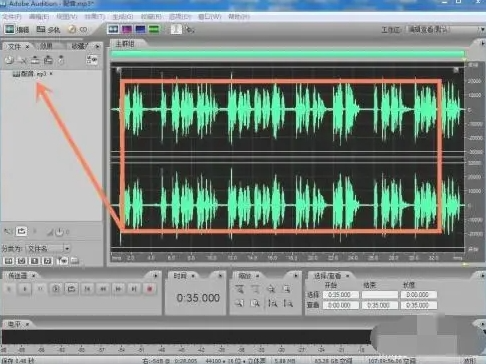Click Go to End button in transport
Screen dimensions: 486x364
[134, 289]
